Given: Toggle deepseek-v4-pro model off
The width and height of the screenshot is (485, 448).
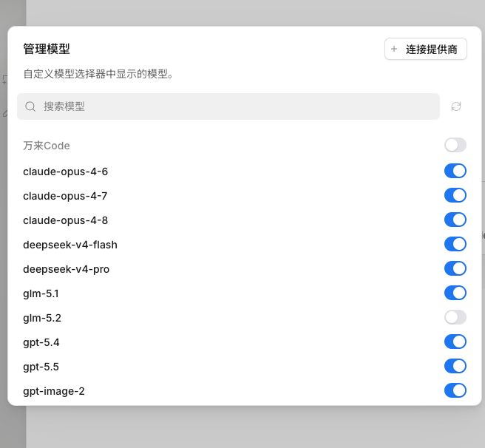Looking at the screenshot, I should point(455,268).
